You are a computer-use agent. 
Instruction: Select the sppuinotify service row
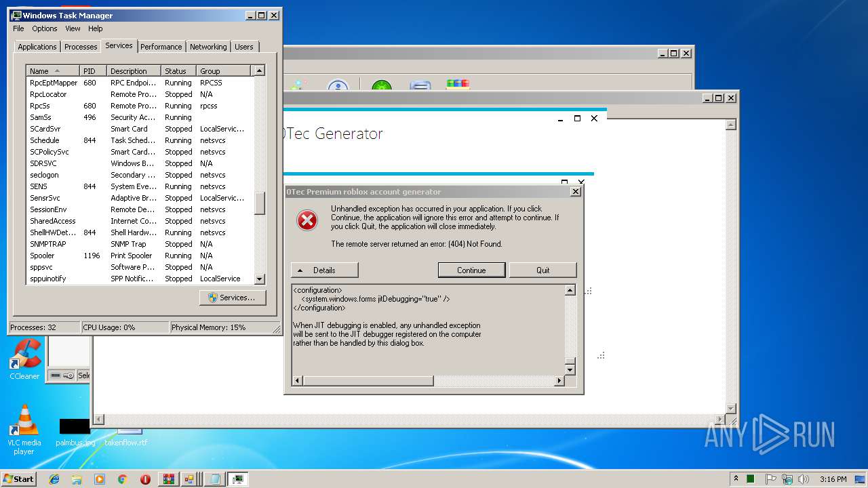(x=140, y=279)
